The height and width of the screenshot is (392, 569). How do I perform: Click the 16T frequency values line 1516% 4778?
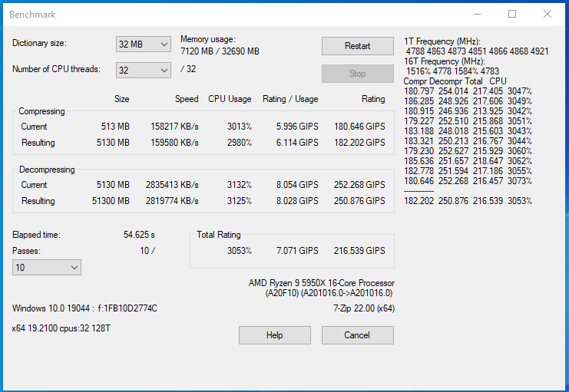point(452,71)
